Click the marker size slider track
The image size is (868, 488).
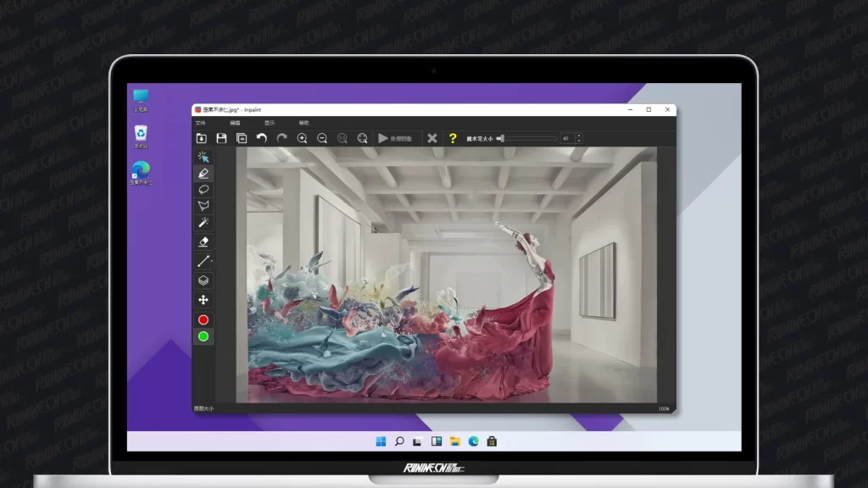(530, 138)
